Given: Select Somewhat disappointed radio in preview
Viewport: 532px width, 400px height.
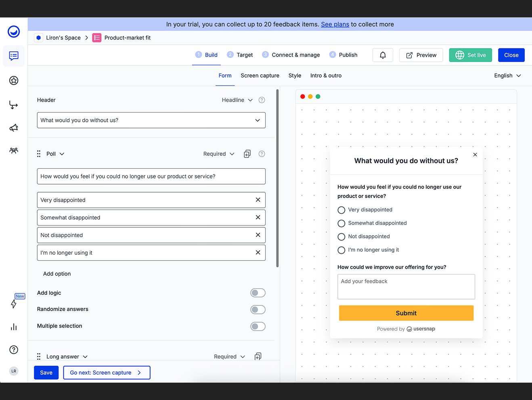Looking at the screenshot, I should [x=341, y=223].
